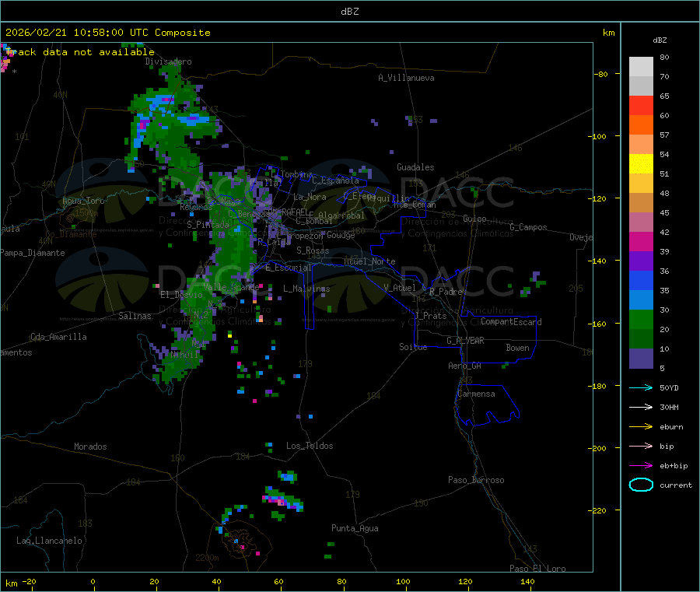Click the 'Algarrobal' map label

point(341,215)
